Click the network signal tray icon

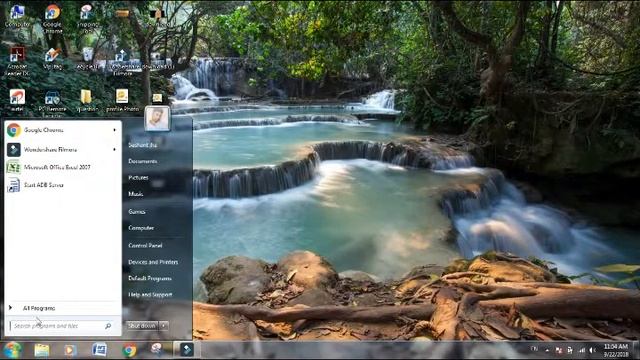[582, 350]
